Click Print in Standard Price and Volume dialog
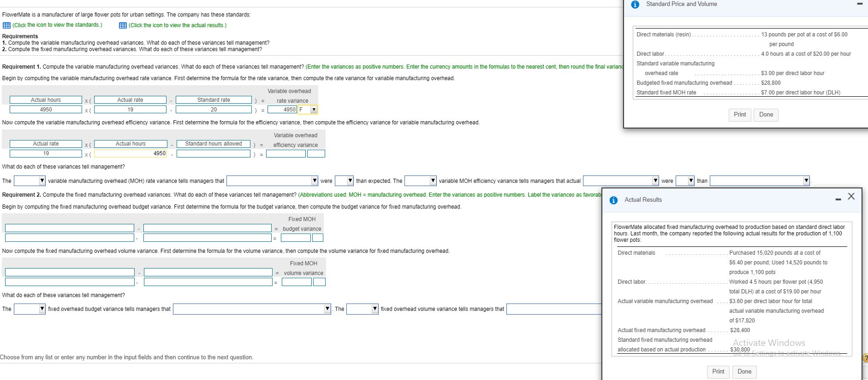Viewport: 868px width, 380px height. (740, 115)
